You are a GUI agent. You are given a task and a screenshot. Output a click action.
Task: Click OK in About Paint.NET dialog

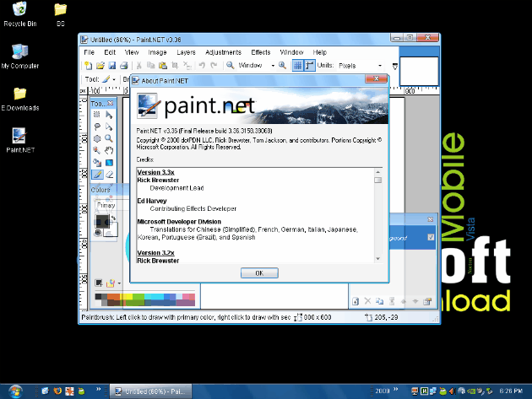point(259,273)
